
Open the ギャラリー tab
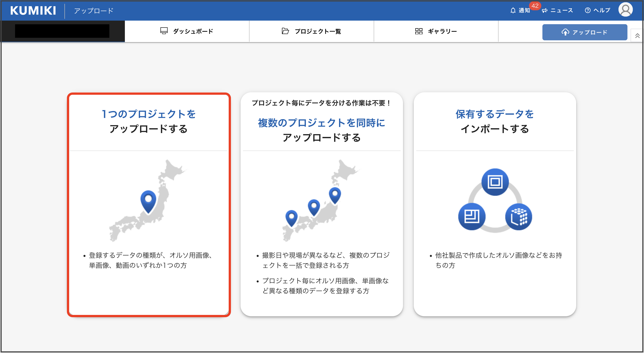point(436,31)
